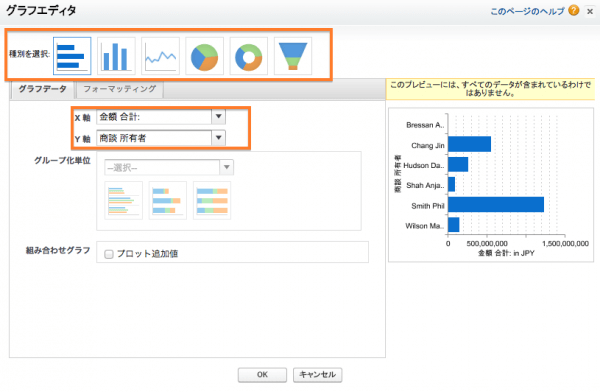Click the OK button
Image resolution: width=600 pixels, height=392 pixels.
point(262,375)
